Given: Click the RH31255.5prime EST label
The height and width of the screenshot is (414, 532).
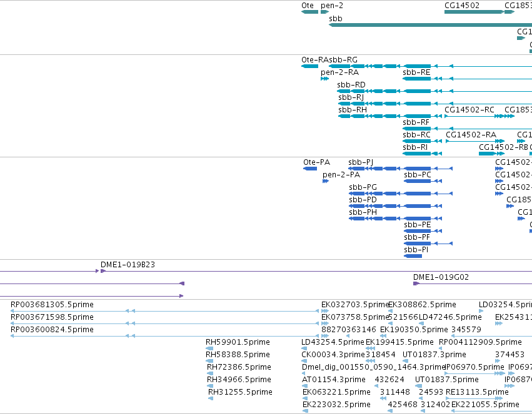Looking at the screenshot, I should click(x=240, y=392).
